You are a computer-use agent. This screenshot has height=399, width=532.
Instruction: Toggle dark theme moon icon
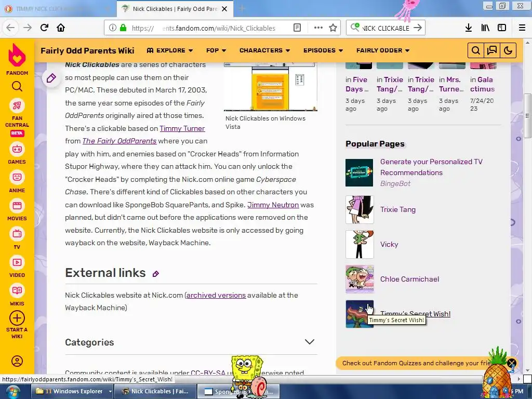coord(508,50)
